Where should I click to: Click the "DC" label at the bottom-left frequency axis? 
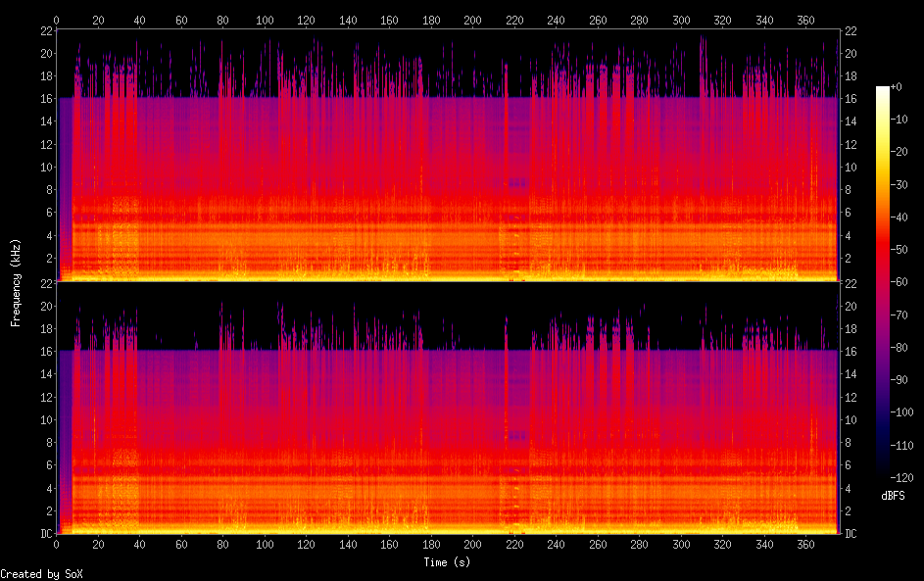(x=45, y=534)
